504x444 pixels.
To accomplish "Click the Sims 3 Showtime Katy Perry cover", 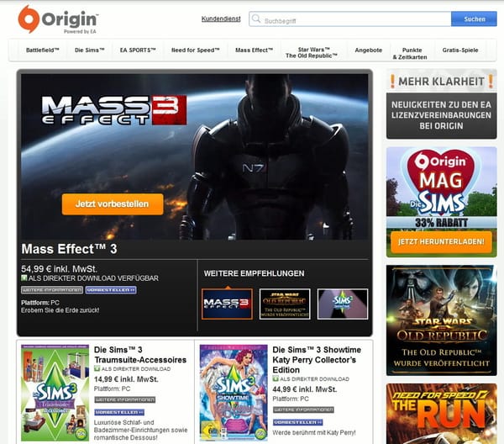I will [234, 393].
